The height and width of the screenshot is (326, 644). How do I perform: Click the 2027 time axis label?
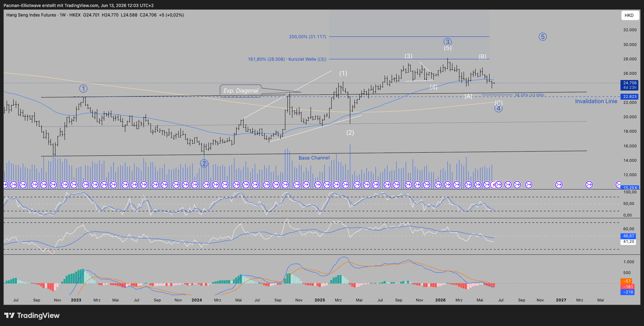click(561, 300)
